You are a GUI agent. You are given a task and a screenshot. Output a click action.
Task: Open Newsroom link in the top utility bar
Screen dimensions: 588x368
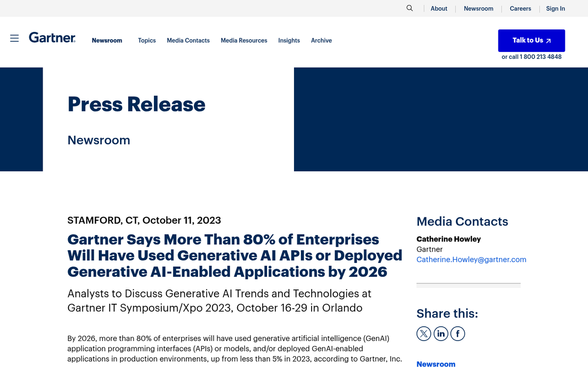[479, 9]
